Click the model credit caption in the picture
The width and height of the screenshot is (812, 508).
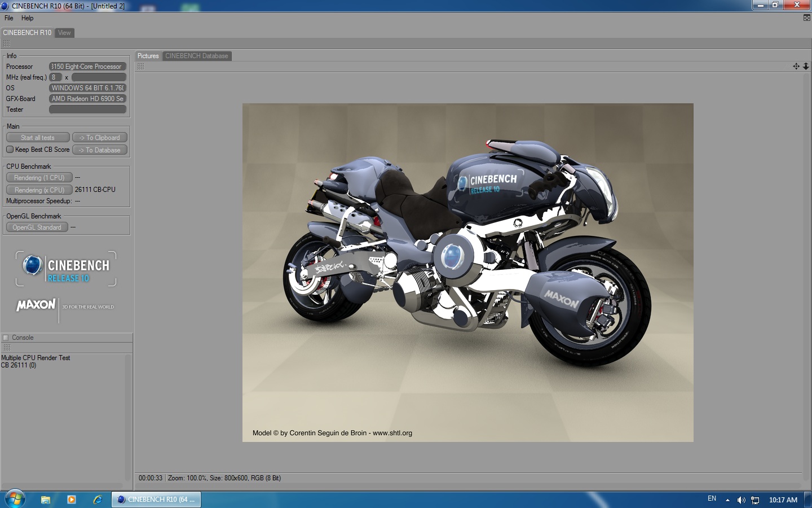(x=332, y=433)
